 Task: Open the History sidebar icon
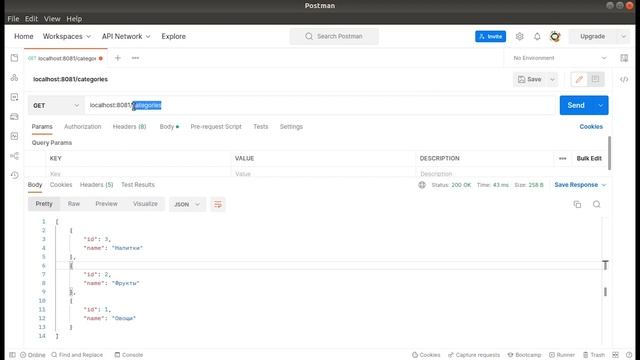14,175
